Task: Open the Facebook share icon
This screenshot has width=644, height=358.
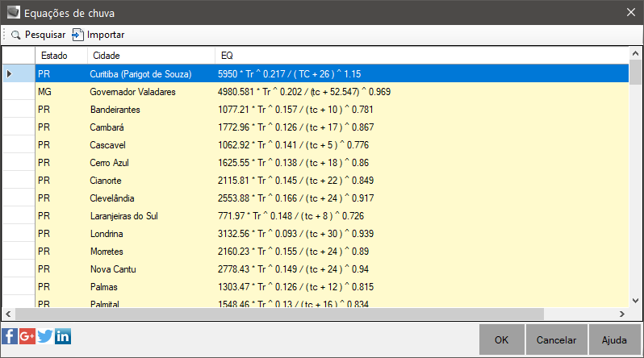Action: click(10, 336)
